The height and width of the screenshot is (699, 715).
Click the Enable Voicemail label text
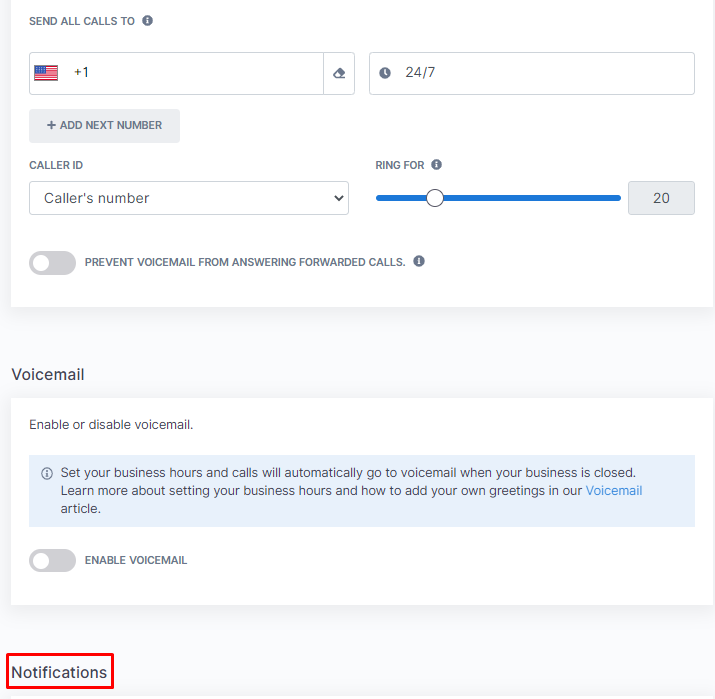click(x=136, y=560)
